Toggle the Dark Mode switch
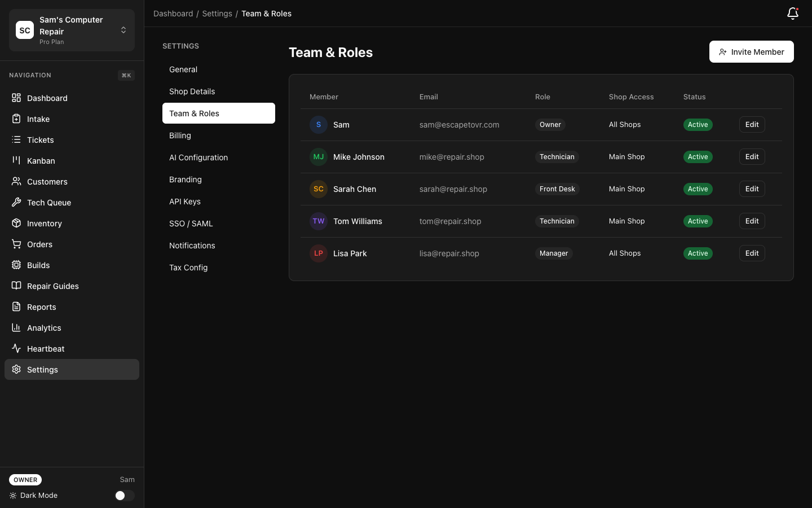Viewport: 812px width, 508px height. (x=125, y=496)
